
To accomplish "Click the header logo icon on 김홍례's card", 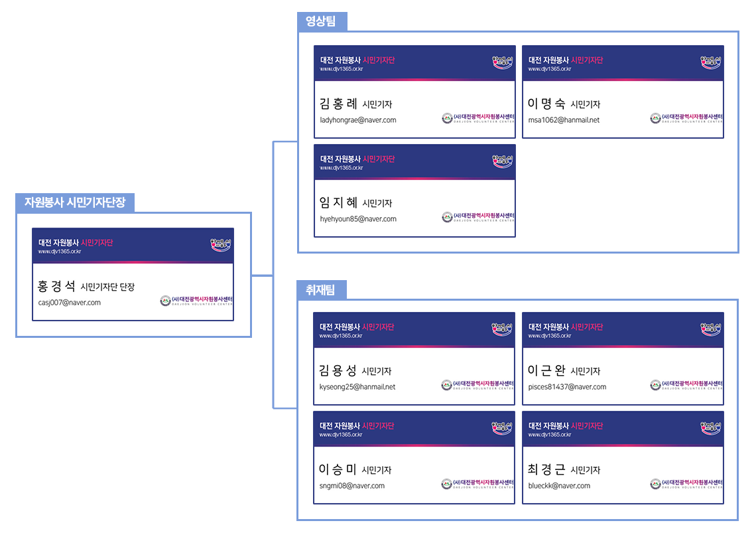I will [503, 62].
